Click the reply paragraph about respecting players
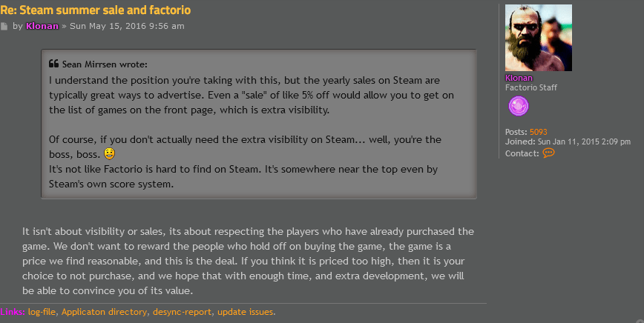644x323 pixels. coord(248,262)
